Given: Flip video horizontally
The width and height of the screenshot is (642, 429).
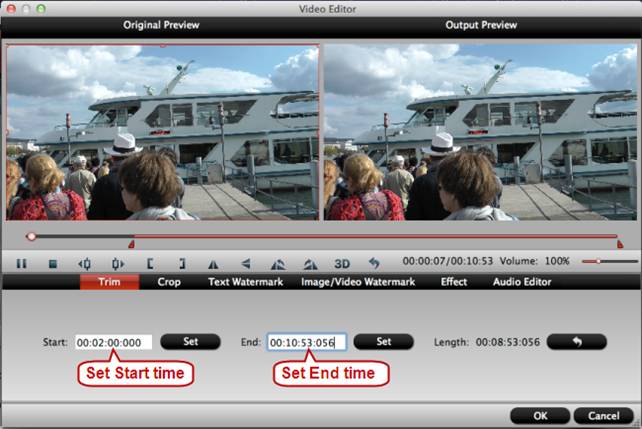Looking at the screenshot, I should 213,264.
